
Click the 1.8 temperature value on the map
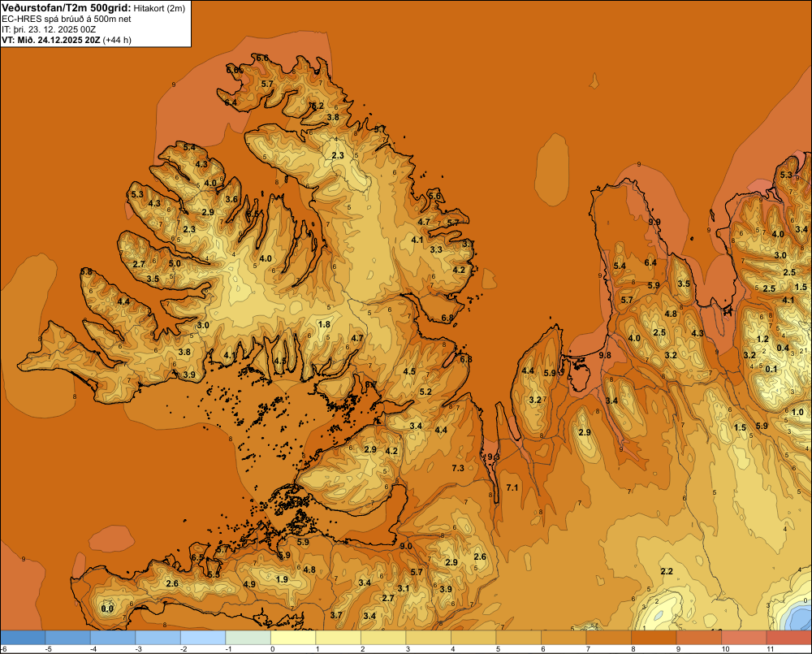pyautogui.click(x=324, y=324)
